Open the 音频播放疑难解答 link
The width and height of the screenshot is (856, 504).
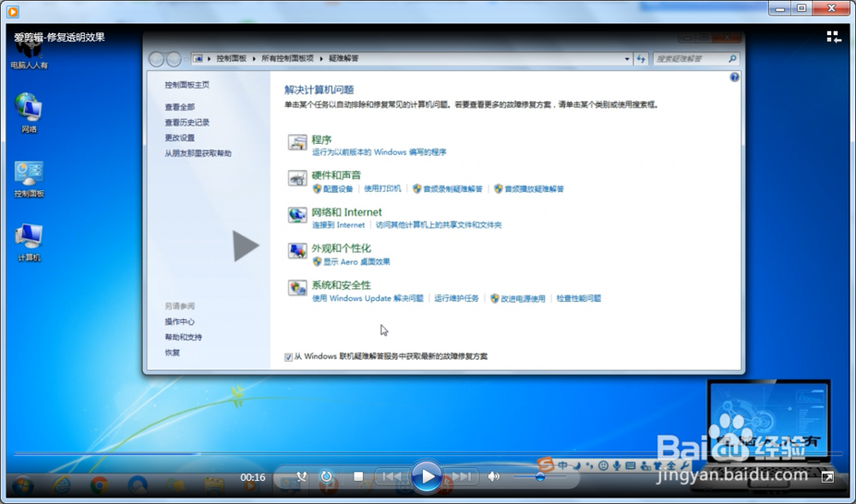(534, 189)
